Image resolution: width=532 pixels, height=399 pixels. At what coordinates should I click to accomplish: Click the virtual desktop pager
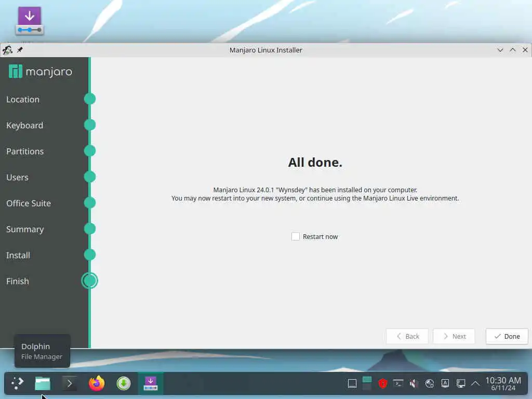click(x=367, y=383)
